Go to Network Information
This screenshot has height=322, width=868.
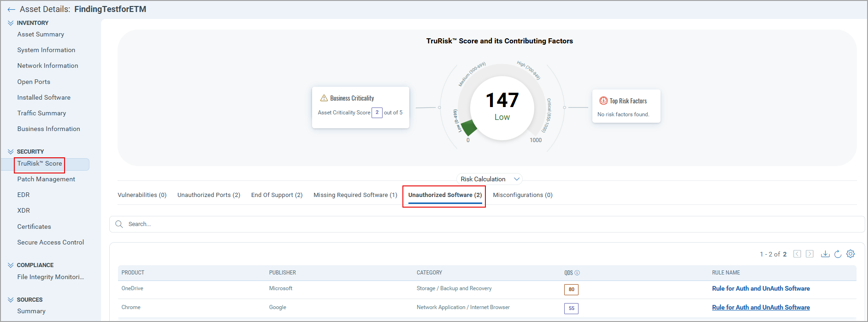[47, 66]
